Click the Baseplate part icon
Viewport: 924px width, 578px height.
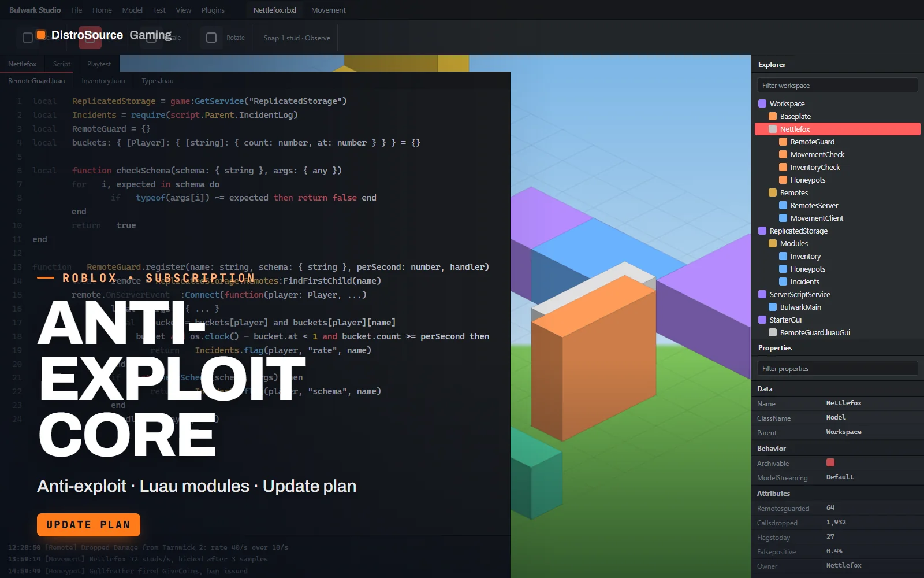tap(773, 116)
